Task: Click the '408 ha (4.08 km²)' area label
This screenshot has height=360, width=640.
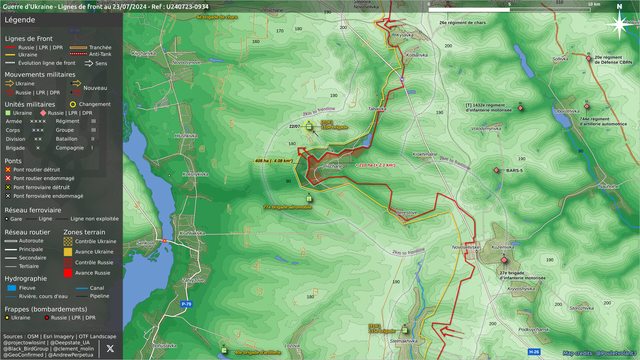Action: [x=273, y=161]
